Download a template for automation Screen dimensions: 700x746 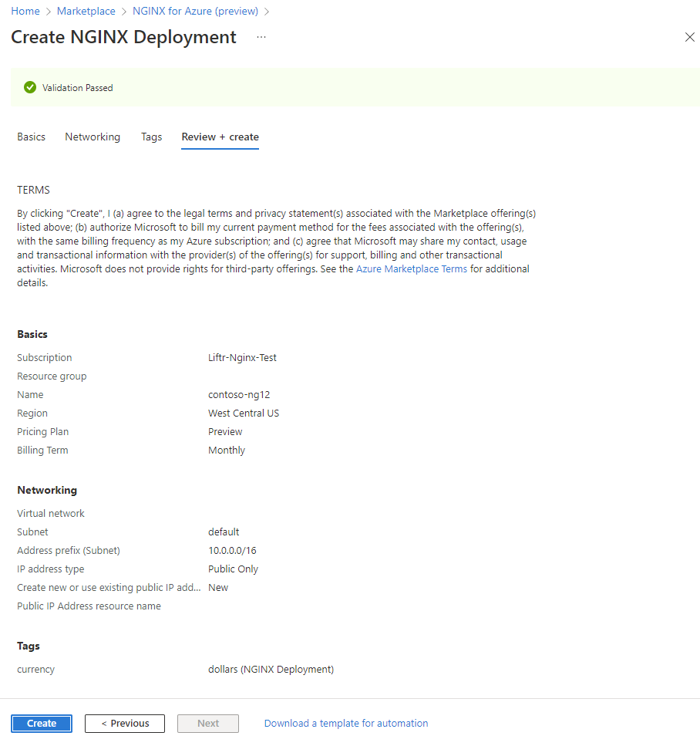coord(346,723)
